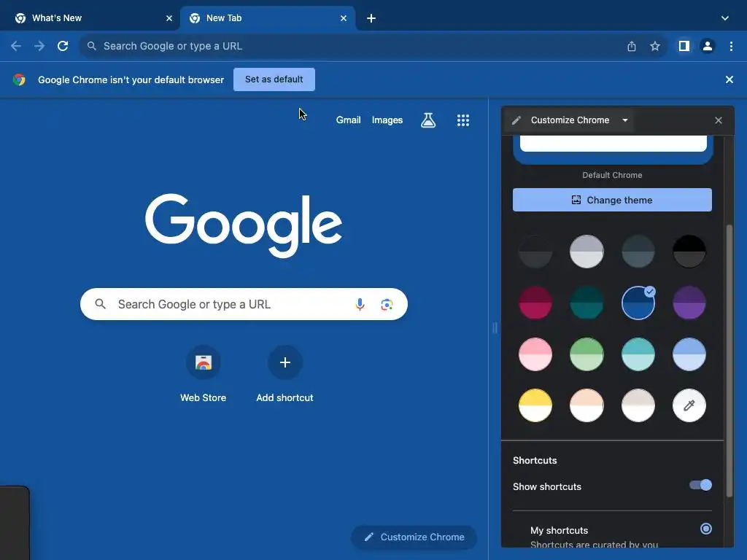
Task: Choose the crimson red color swatch
Action: pos(535,303)
